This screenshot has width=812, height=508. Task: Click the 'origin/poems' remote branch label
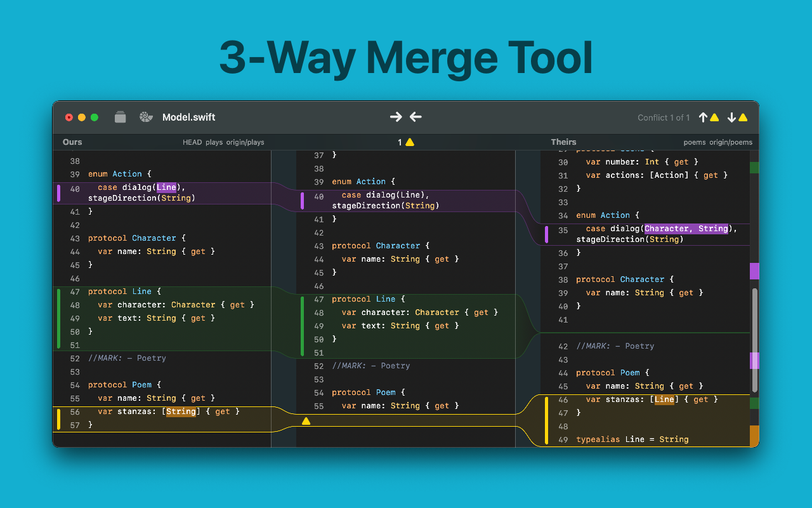(731, 142)
